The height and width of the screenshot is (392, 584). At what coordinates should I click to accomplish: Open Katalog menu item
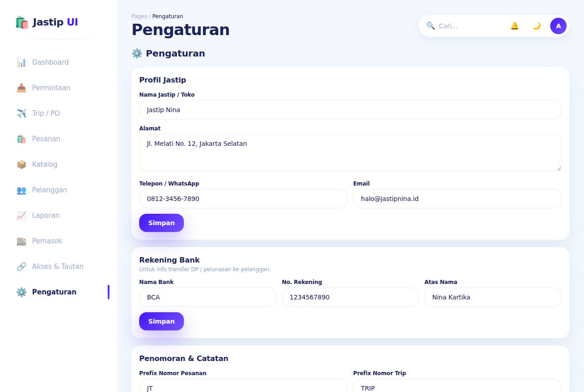point(58,165)
